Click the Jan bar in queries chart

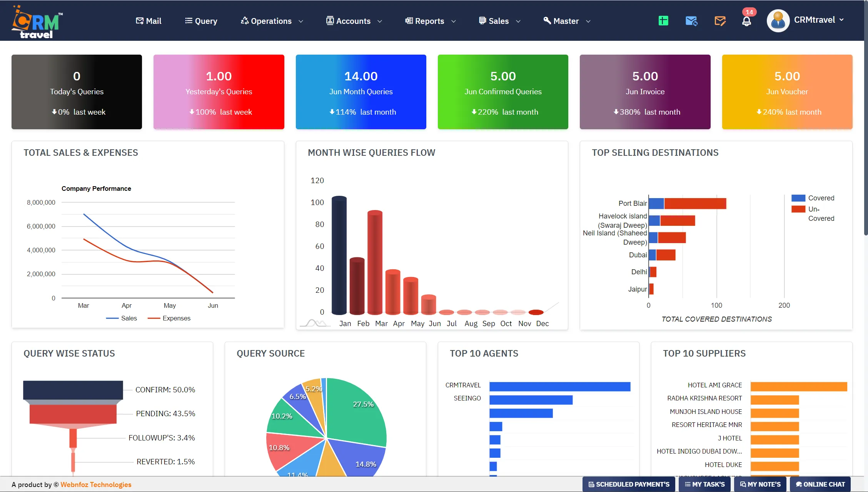click(339, 255)
